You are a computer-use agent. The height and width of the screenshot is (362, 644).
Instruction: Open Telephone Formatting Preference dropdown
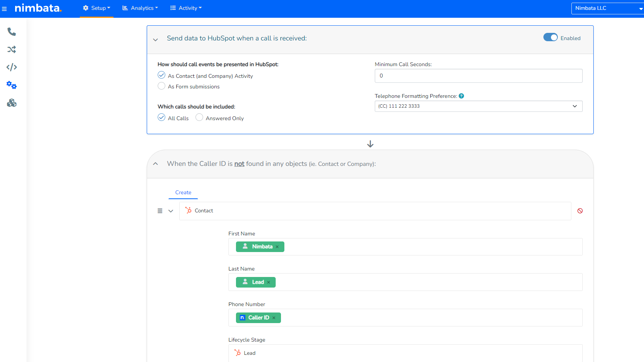click(x=478, y=106)
